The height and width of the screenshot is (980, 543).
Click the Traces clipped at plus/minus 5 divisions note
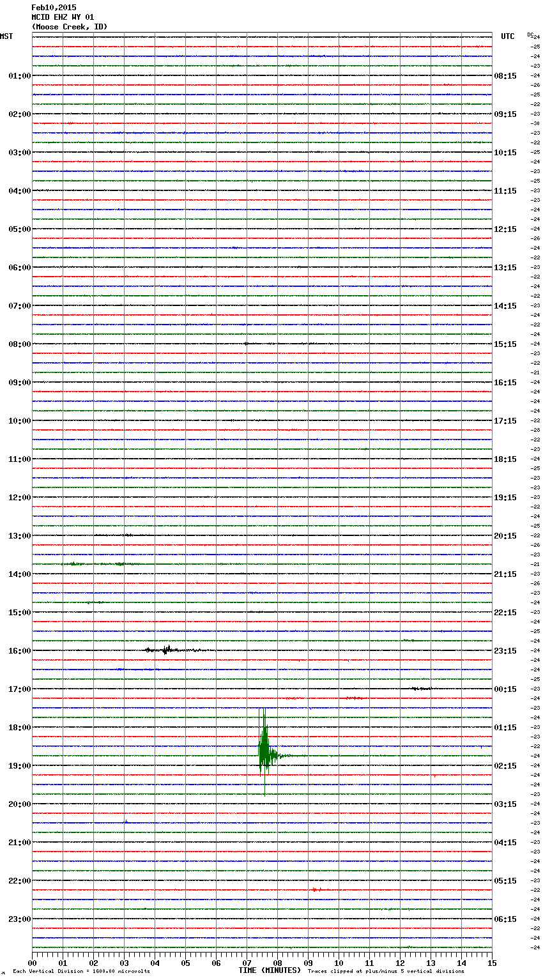click(x=386, y=972)
